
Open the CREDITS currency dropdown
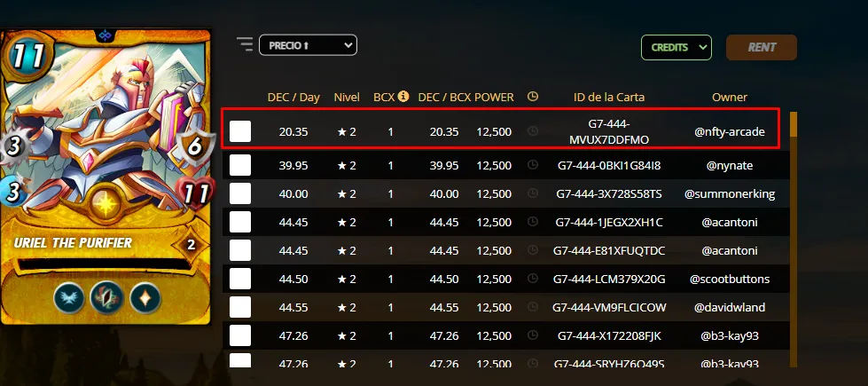[676, 48]
